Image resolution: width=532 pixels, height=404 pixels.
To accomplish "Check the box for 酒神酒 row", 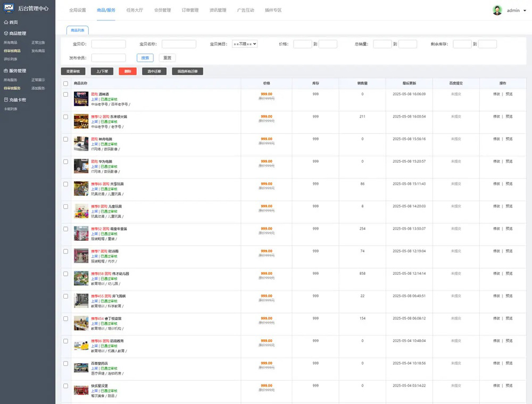I will [x=66, y=94].
